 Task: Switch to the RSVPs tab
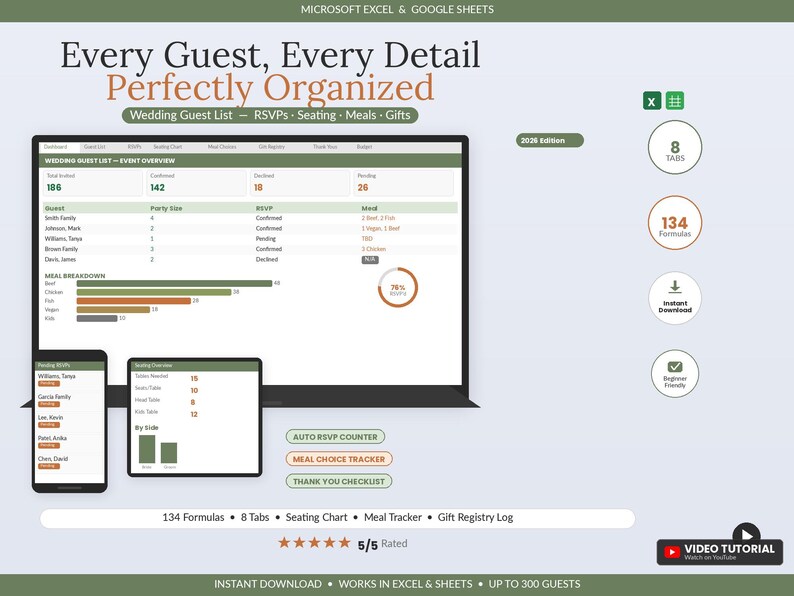(134, 147)
